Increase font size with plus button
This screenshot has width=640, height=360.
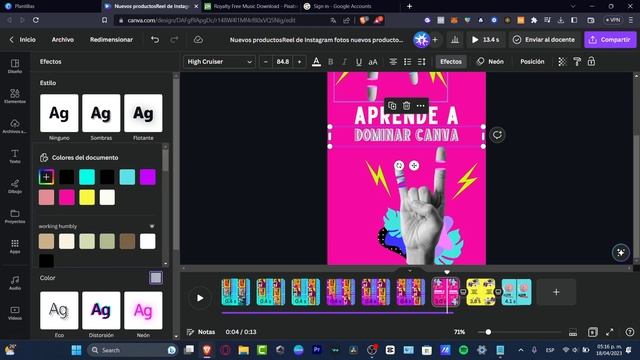[x=299, y=62]
